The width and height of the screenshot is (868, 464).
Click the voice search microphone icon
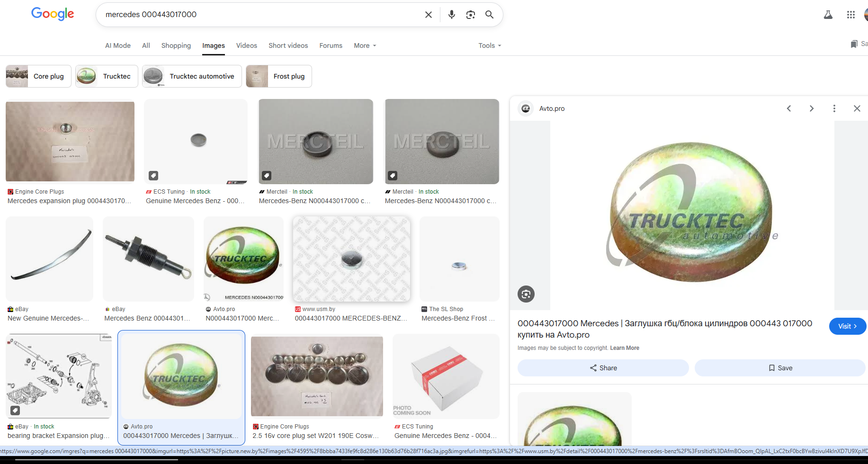coord(451,15)
